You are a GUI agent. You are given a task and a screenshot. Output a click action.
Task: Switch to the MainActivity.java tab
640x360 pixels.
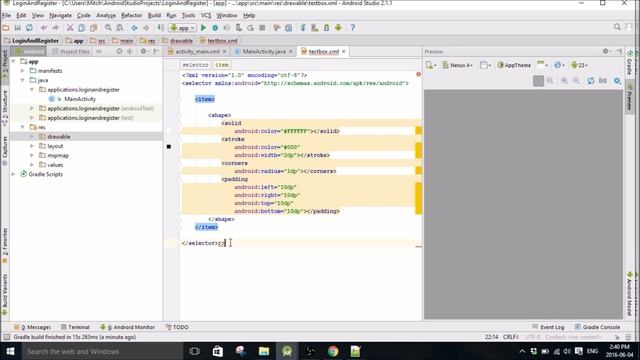tap(264, 51)
